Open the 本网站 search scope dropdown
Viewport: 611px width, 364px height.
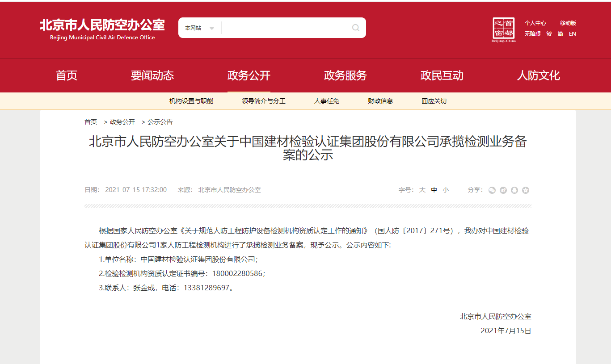tap(199, 28)
